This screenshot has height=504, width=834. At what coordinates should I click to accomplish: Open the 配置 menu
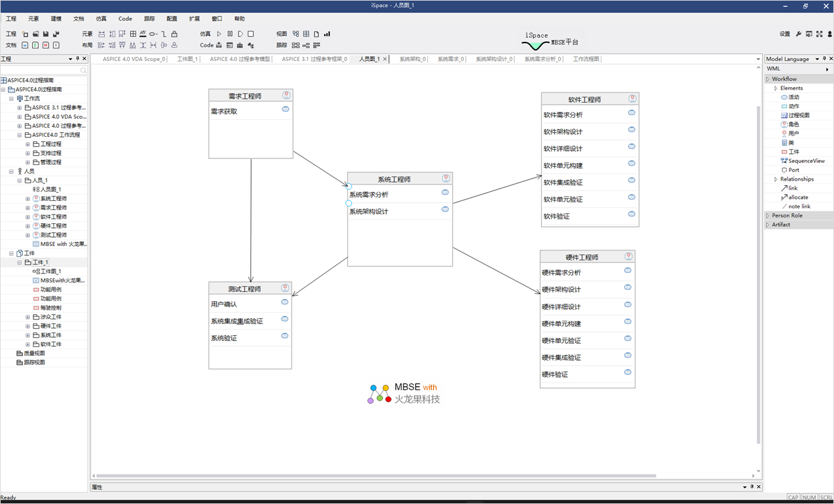[172, 19]
